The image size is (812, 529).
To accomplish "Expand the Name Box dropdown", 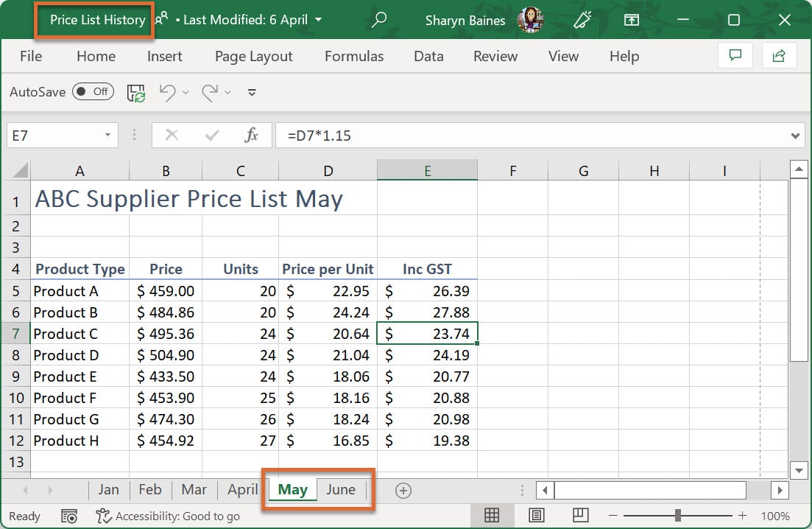I will (107, 136).
